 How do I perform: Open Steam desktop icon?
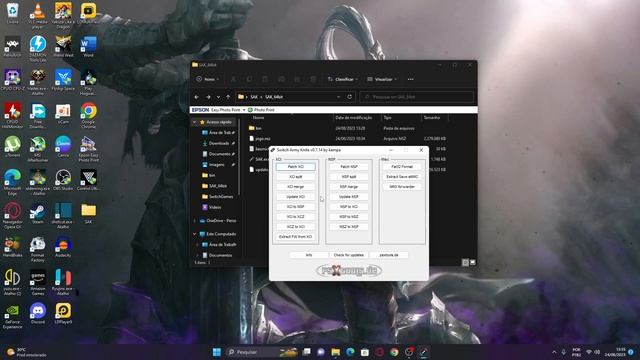pos(38,213)
